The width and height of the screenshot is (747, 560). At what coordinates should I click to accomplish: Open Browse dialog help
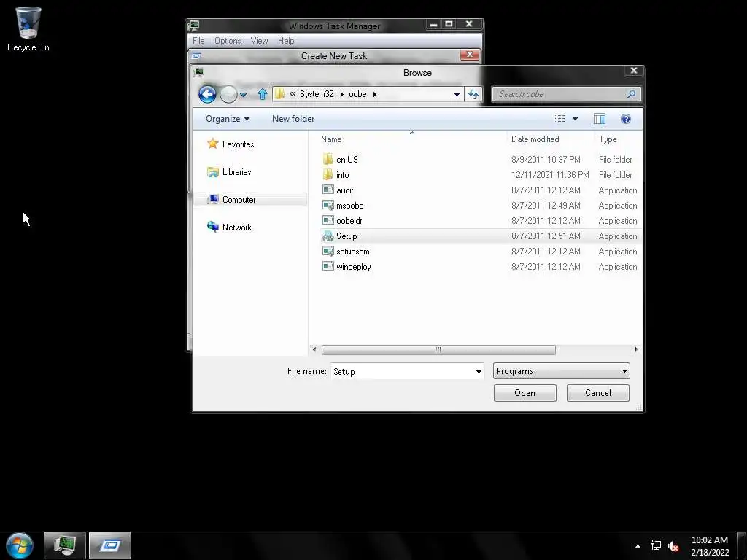[625, 119]
